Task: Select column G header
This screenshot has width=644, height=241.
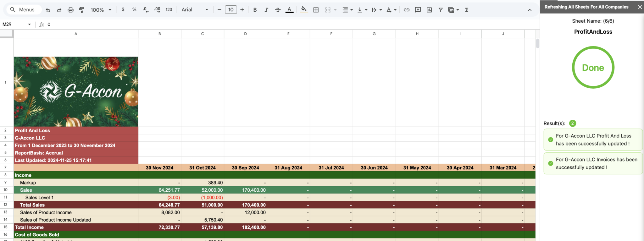Action: click(374, 34)
